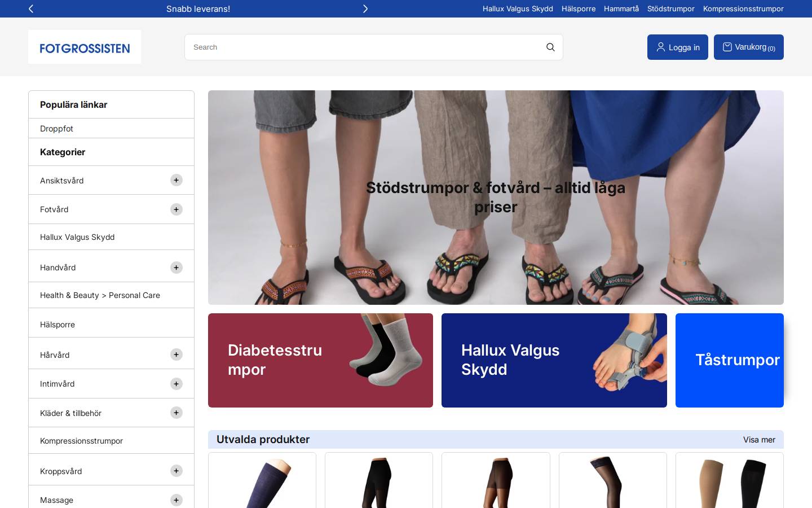Open the Droppfot popular link
The width and height of the screenshot is (812, 508).
(x=56, y=128)
